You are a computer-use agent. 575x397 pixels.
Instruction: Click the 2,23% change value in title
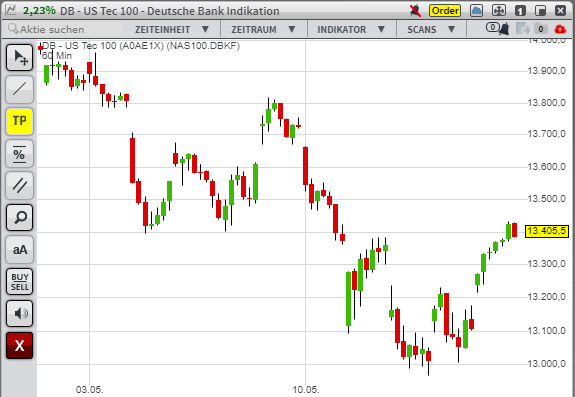(x=39, y=11)
